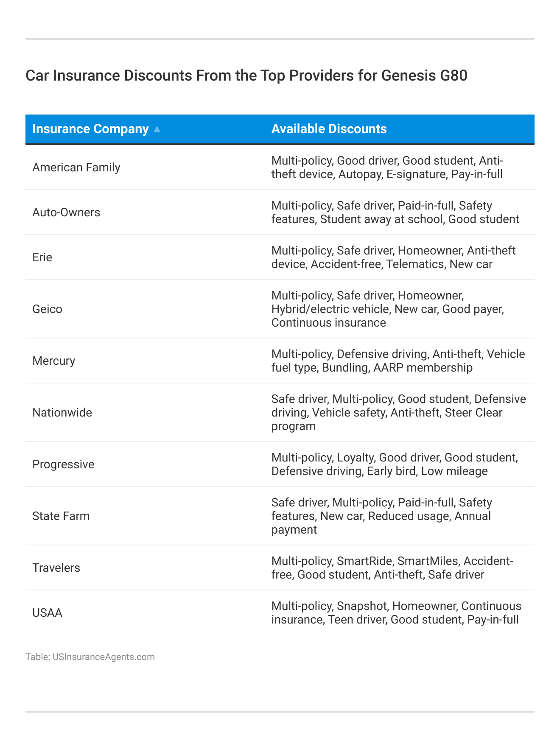The image size is (560, 744).
Task: Click the sort arrow beside Insurance Company
Action: 157,129
